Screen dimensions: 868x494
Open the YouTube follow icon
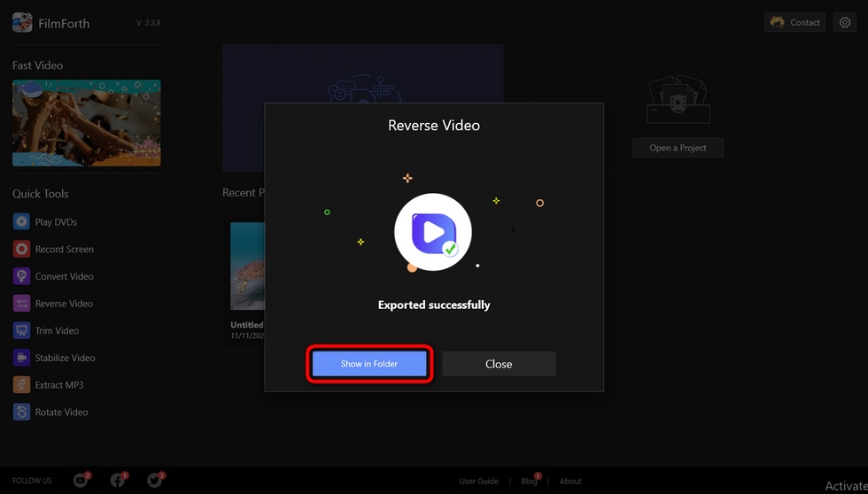click(81, 480)
